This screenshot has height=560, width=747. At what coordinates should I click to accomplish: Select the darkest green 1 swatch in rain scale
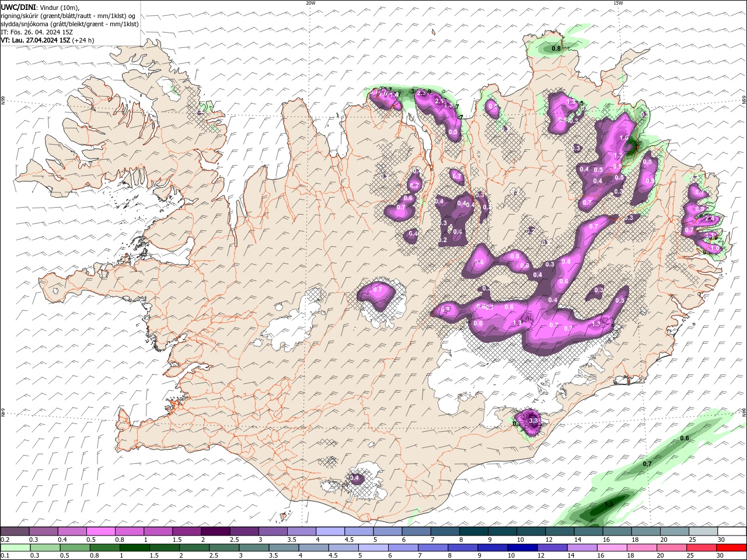pos(134,548)
